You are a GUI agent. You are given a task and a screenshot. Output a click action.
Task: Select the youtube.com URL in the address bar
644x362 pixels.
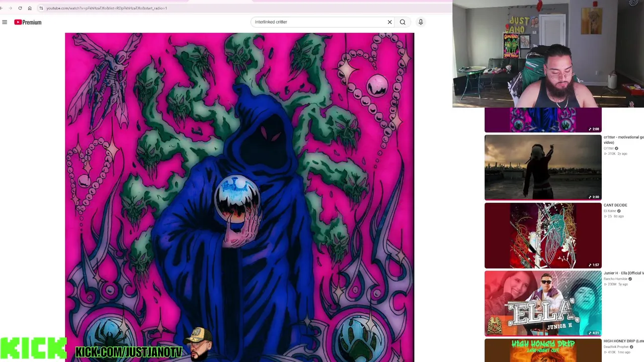click(107, 8)
